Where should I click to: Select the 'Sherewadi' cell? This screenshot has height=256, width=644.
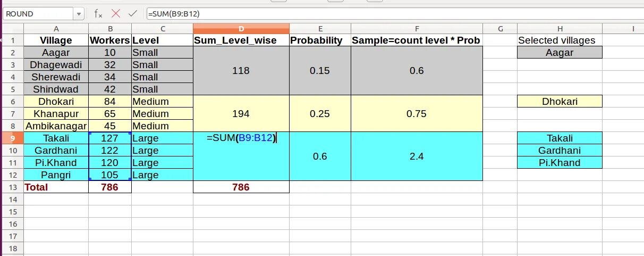pos(56,77)
